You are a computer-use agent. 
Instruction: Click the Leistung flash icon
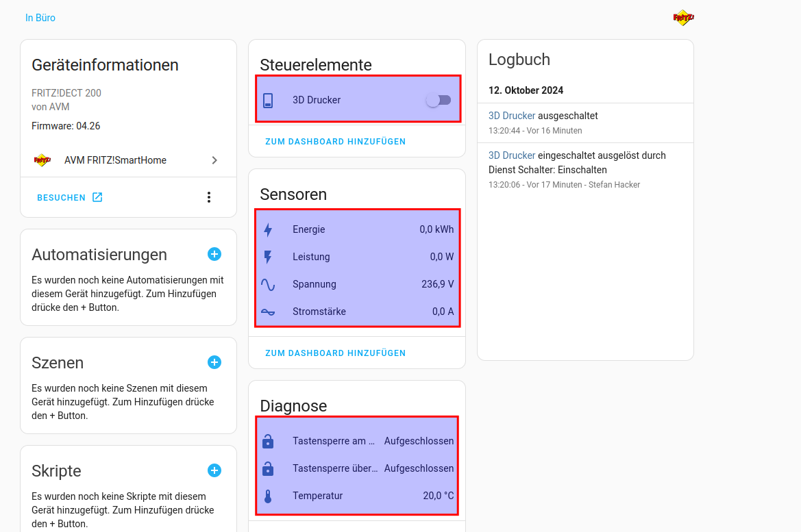(268, 257)
